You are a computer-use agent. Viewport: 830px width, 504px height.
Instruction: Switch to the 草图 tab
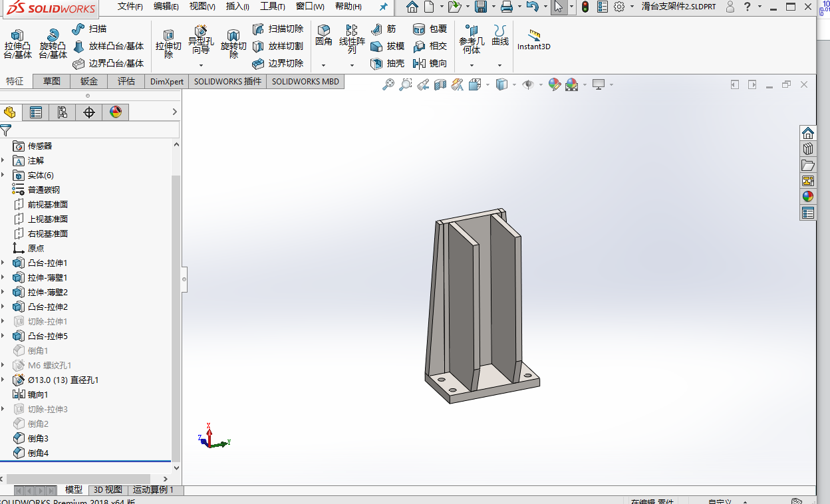52,81
